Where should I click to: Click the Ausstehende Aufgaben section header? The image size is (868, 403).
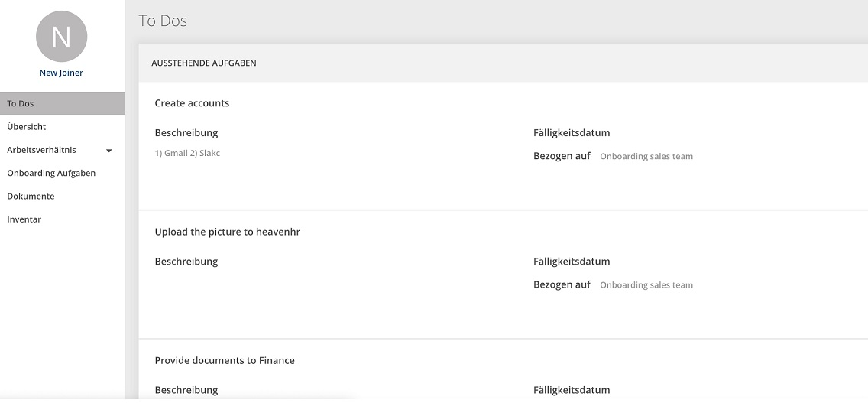[x=204, y=63]
